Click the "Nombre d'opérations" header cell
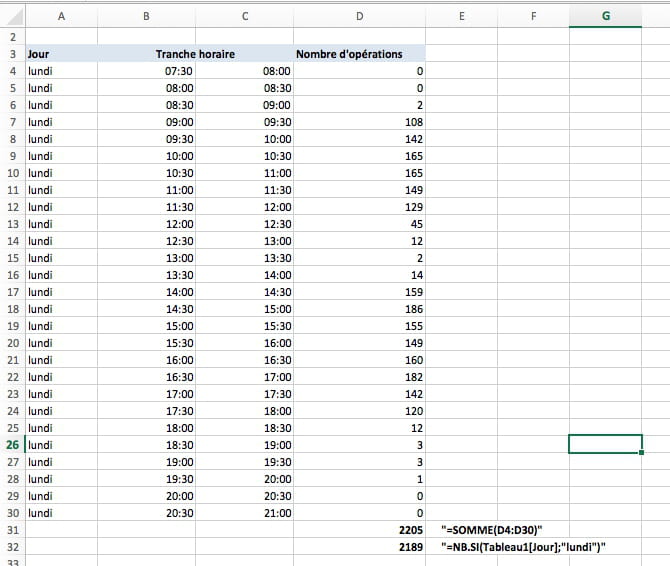 click(x=360, y=53)
